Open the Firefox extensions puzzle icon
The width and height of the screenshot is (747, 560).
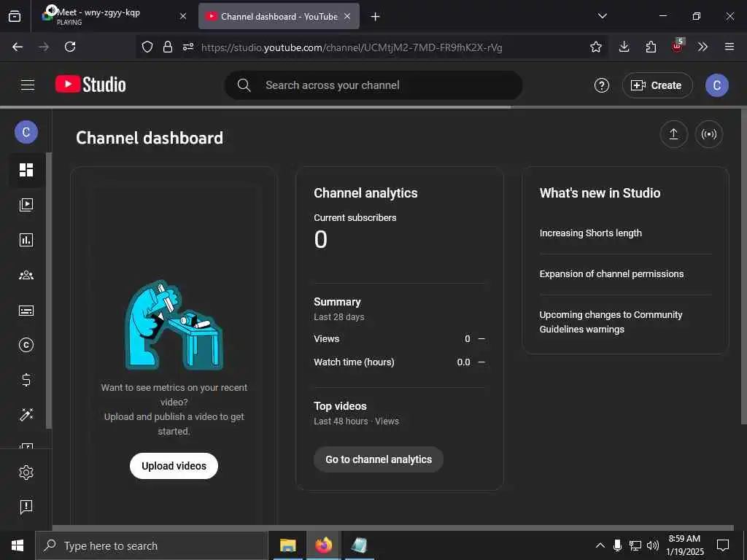pyautogui.click(x=651, y=47)
